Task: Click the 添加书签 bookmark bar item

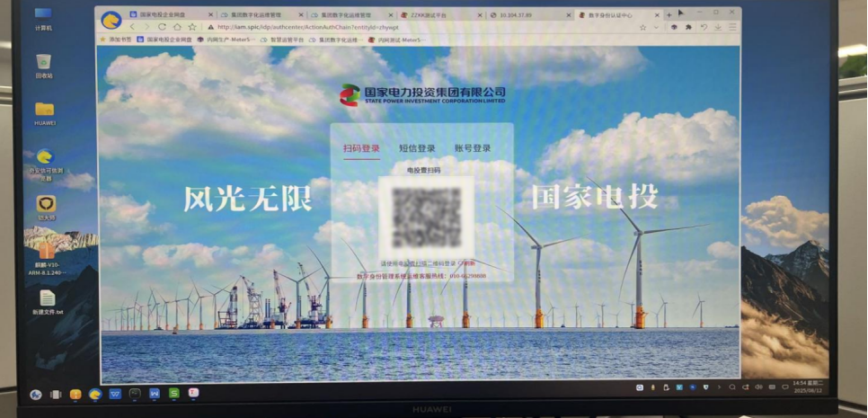Action: (116, 40)
